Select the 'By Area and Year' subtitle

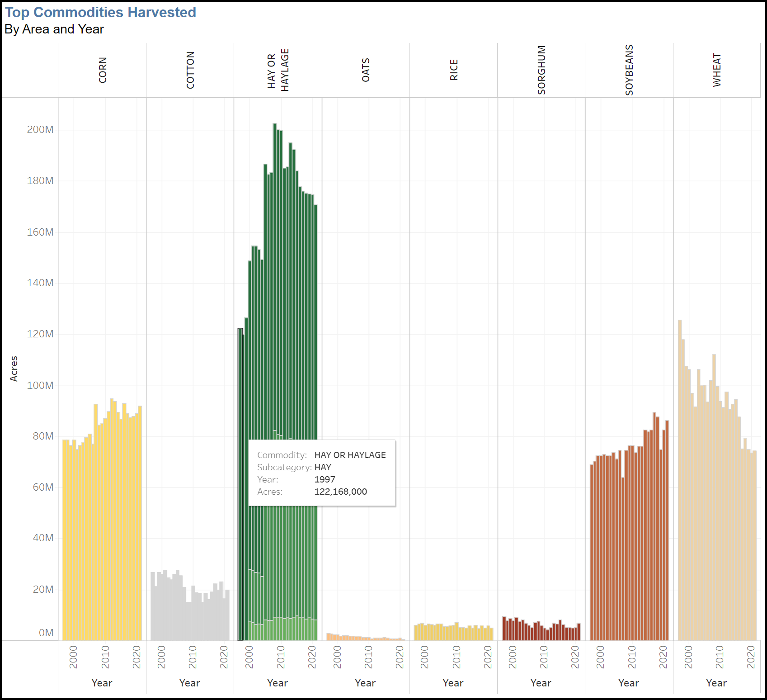[x=54, y=29]
